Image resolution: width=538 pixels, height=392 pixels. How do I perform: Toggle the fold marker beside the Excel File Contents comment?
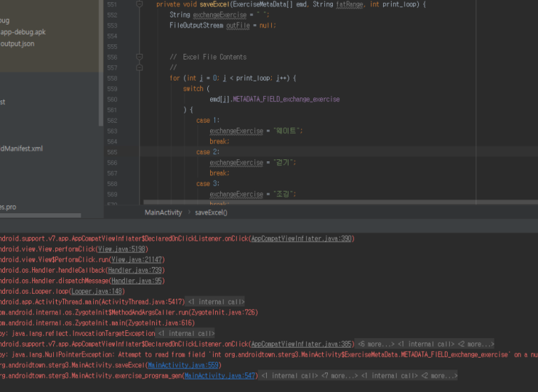pyautogui.click(x=139, y=57)
